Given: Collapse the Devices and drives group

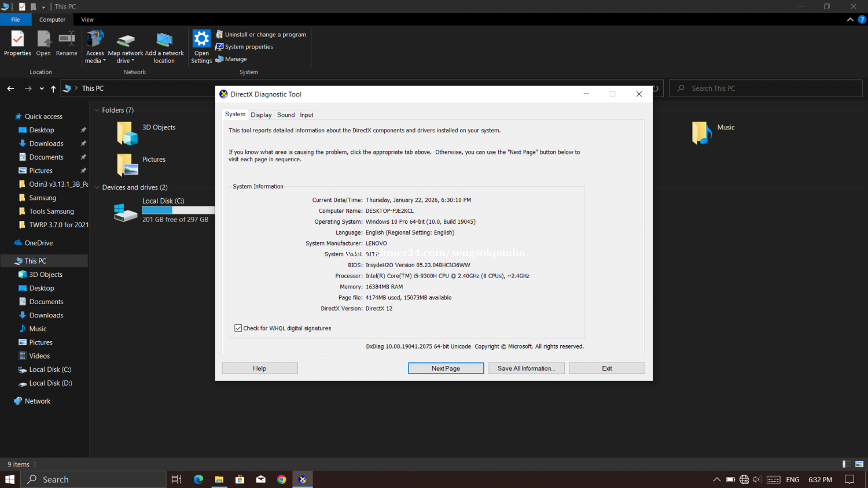Looking at the screenshot, I should [97, 187].
